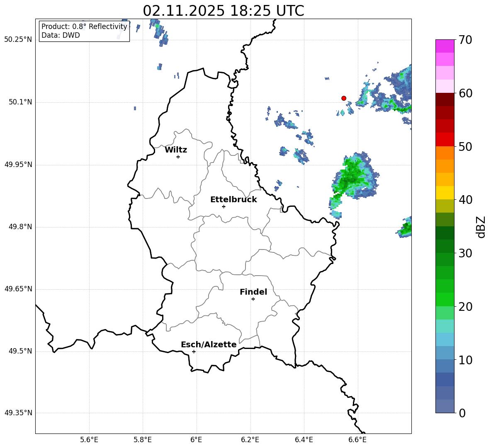
Task: Click the 50 colorbar tick label
Action: tap(465, 146)
